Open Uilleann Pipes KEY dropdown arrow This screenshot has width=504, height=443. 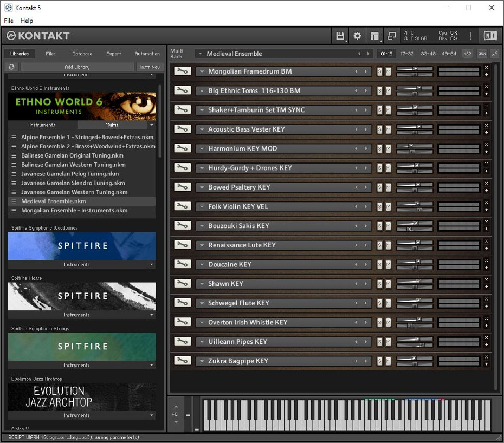(x=202, y=342)
